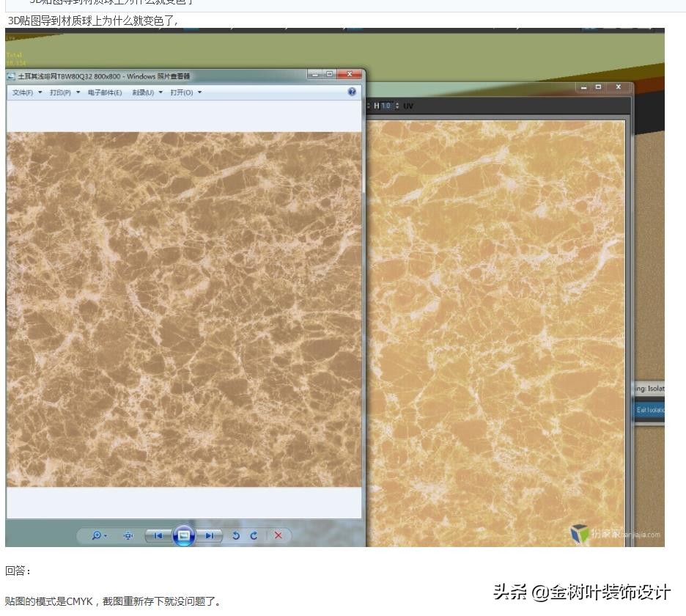Skip to the next photo
This screenshot has width=686, height=616.
210,536
